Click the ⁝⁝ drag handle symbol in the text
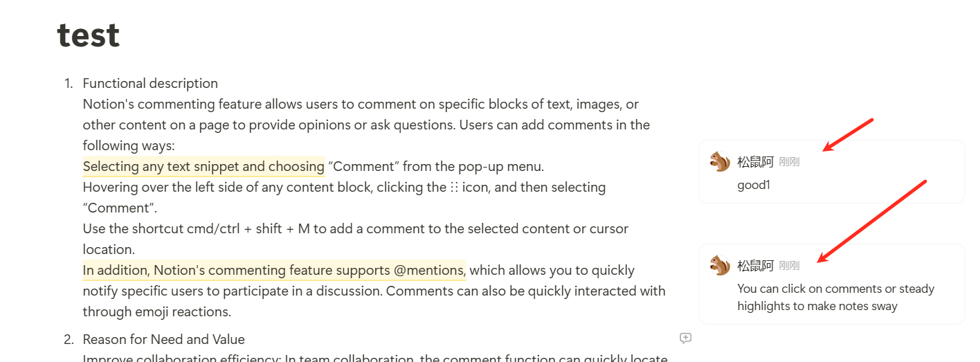Image resolution: width=980 pixels, height=362 pixels. click(x=454, y=187)
